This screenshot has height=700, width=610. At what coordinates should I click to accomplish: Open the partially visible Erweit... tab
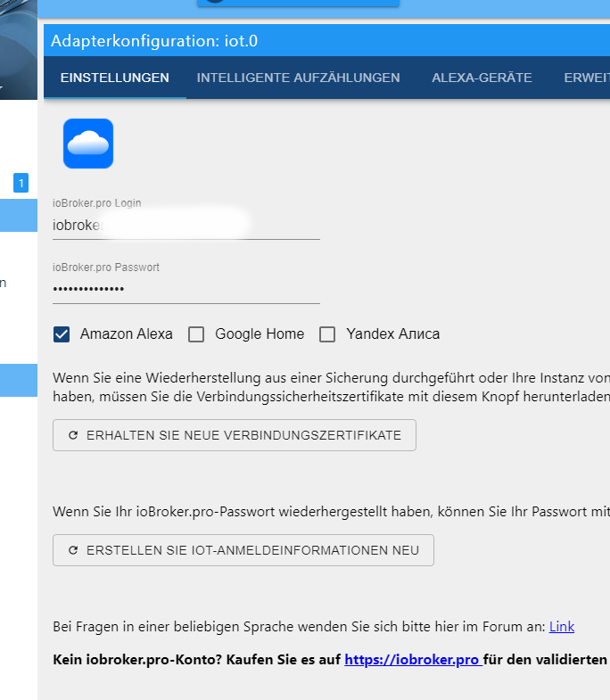pos(586,78)
